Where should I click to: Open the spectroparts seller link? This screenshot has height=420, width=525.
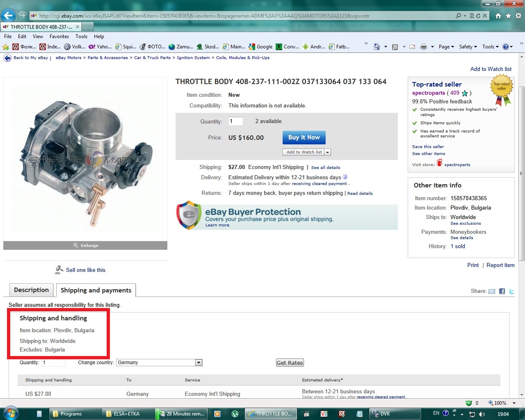click(x=429, y=93)
